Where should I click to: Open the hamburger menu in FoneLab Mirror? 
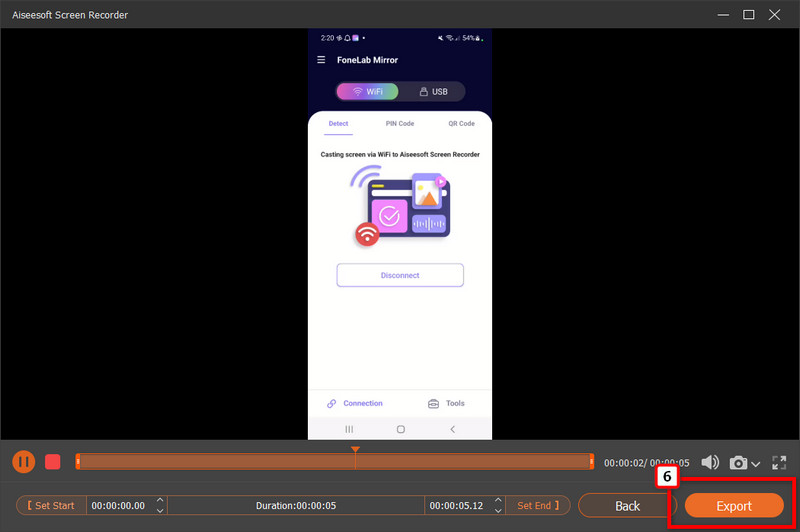click(321, 60)
